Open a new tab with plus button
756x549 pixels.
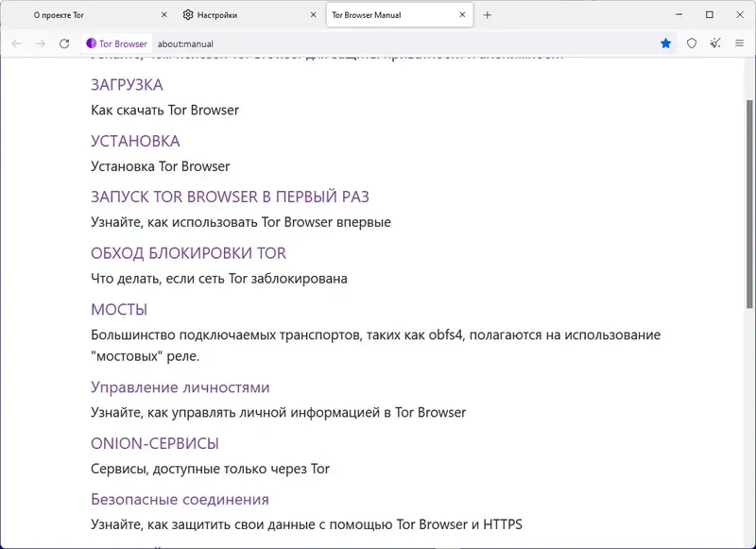[x=487, y=15]
